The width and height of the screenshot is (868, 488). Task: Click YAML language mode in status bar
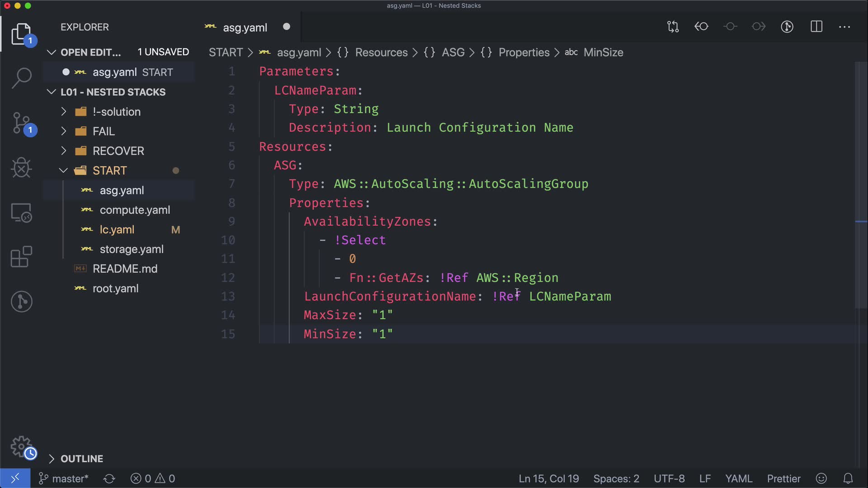(x=739, y=479)
